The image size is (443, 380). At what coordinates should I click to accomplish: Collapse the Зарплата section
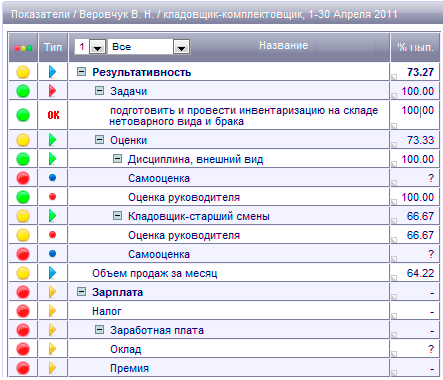81,292
